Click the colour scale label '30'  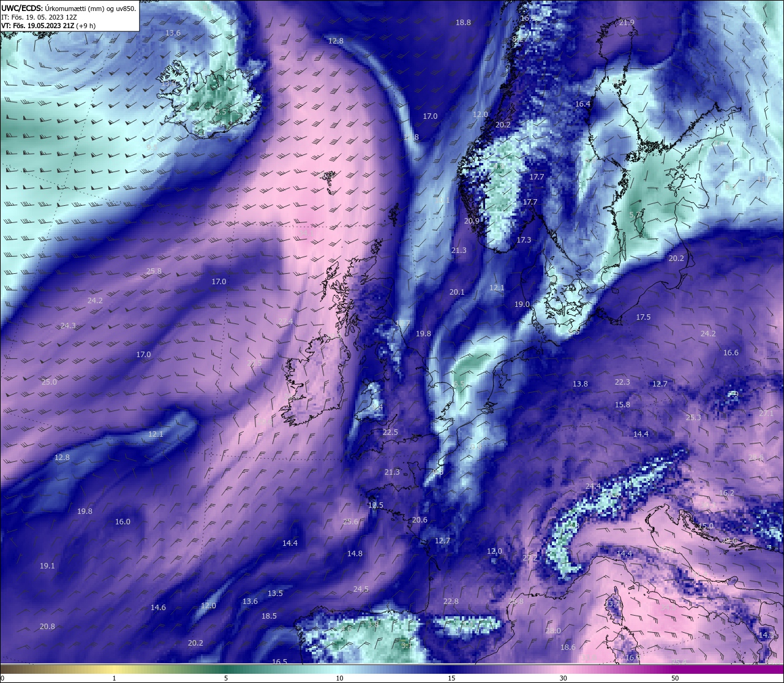click(x=563, y=678)
